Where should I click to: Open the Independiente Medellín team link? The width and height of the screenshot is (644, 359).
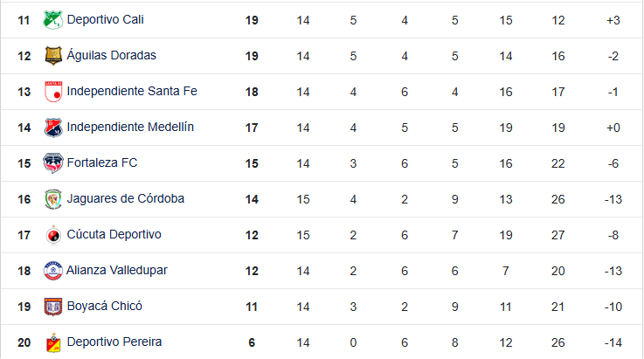[130, 127]
